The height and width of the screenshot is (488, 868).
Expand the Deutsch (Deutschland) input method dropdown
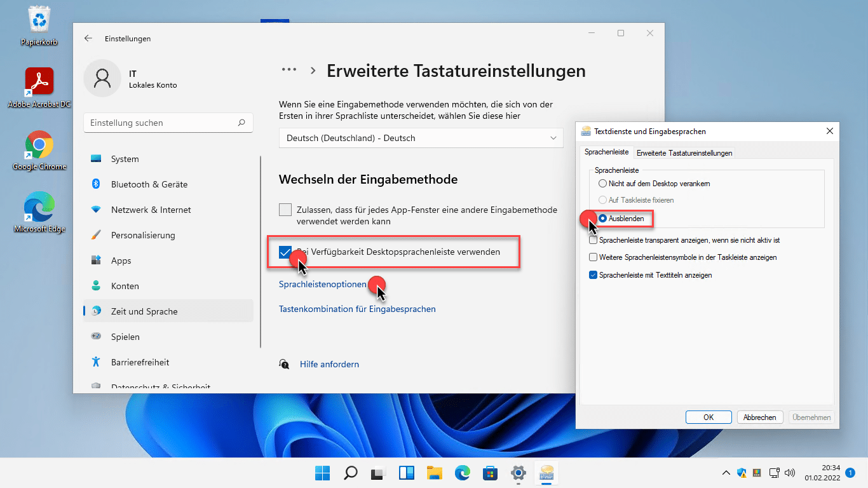421,138
